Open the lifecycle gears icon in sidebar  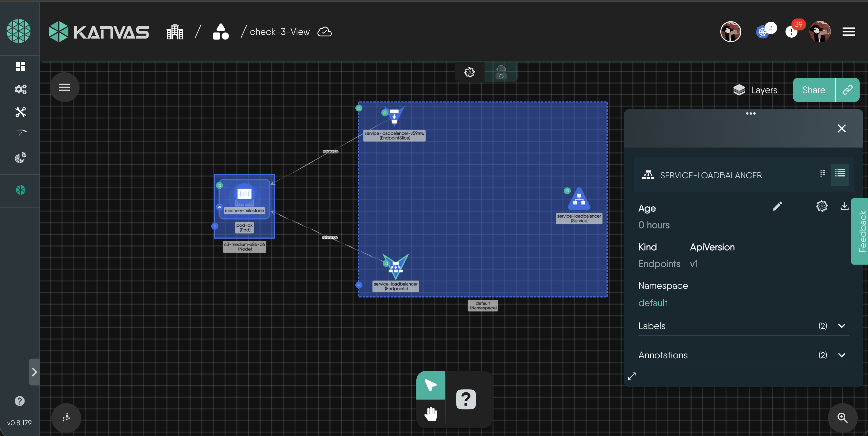[x=21, y=89]
